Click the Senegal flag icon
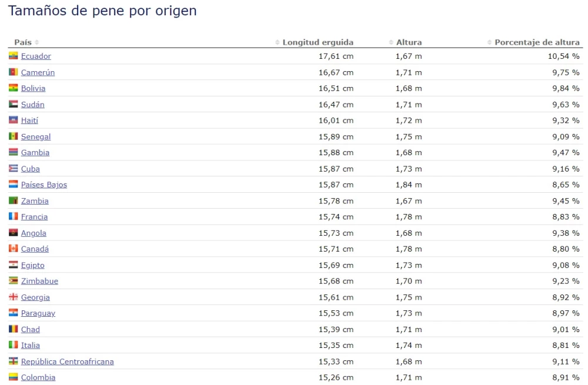 tap(13, 136)
